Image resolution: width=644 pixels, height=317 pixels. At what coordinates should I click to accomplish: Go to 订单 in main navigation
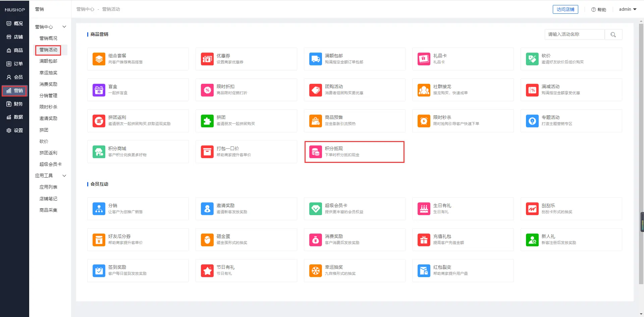pos(15,64)
